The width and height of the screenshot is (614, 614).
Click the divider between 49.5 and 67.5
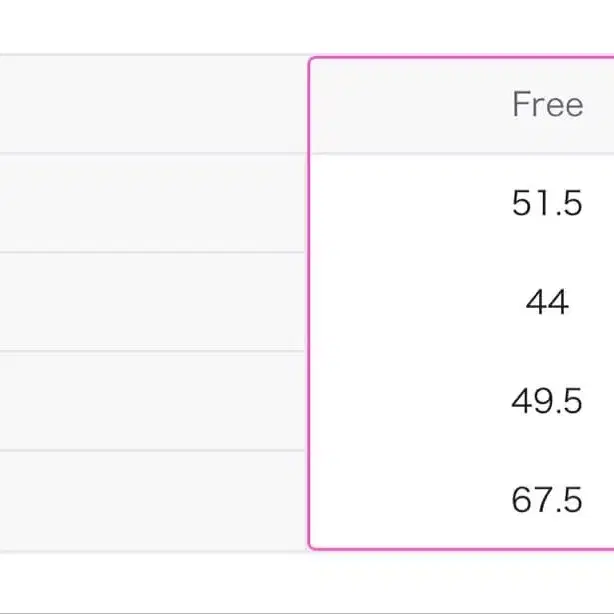pos(460,450)
